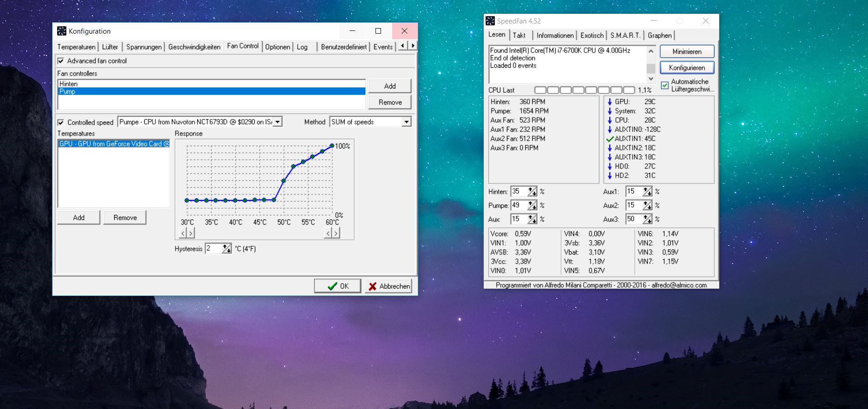
Task: Open Informationen tab in SpeedFan
Action: [555, 35]
